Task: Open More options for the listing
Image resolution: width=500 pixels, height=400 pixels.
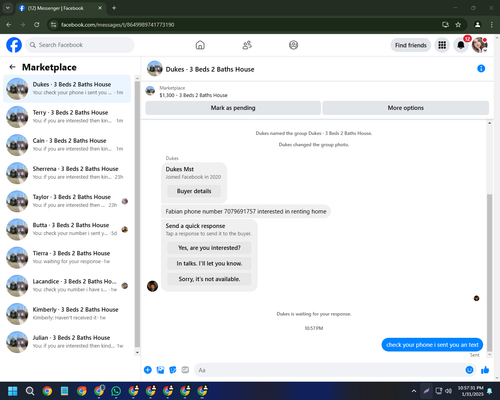Action: [406, 108]
